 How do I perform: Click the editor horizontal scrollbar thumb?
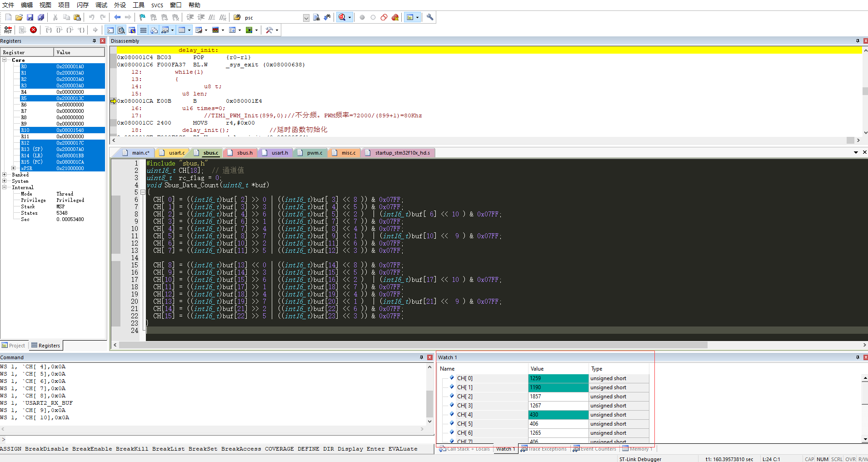[413, 345]
